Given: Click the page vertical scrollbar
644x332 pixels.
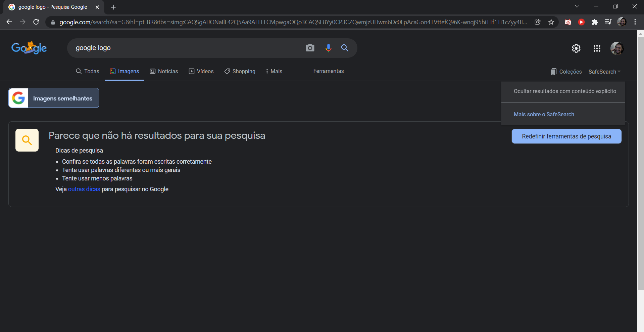Looking at the screenshot, I should 641,163.
